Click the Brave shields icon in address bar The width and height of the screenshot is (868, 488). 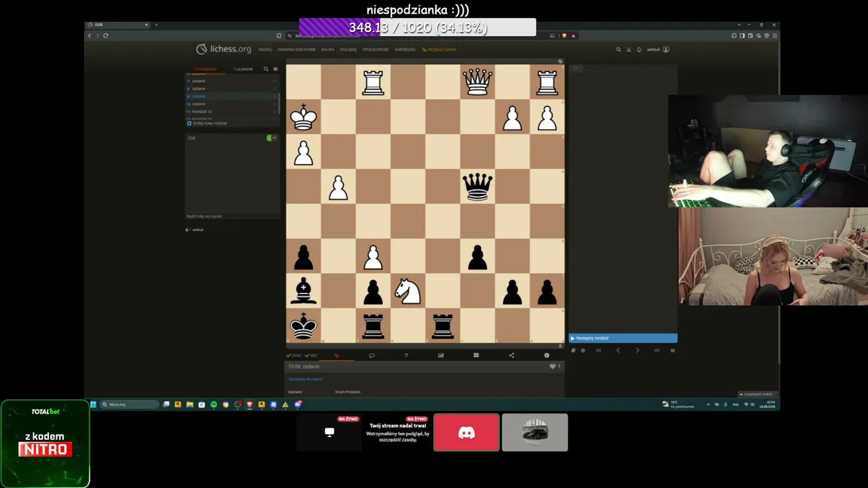pos(564,35)
